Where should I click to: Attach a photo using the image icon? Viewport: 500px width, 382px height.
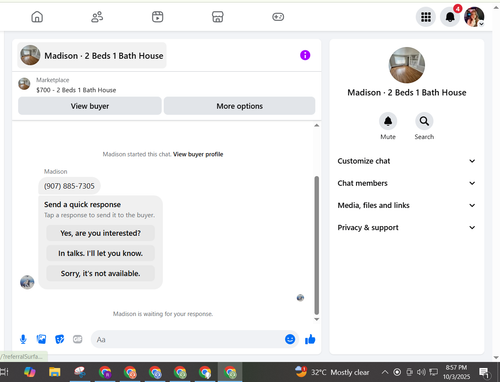[x=41, y=339]
